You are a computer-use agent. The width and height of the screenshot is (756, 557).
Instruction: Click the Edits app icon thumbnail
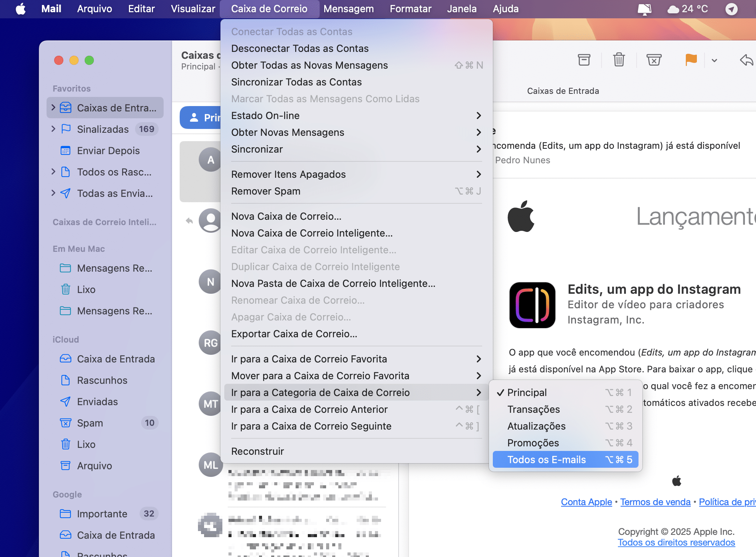point(532,305)
